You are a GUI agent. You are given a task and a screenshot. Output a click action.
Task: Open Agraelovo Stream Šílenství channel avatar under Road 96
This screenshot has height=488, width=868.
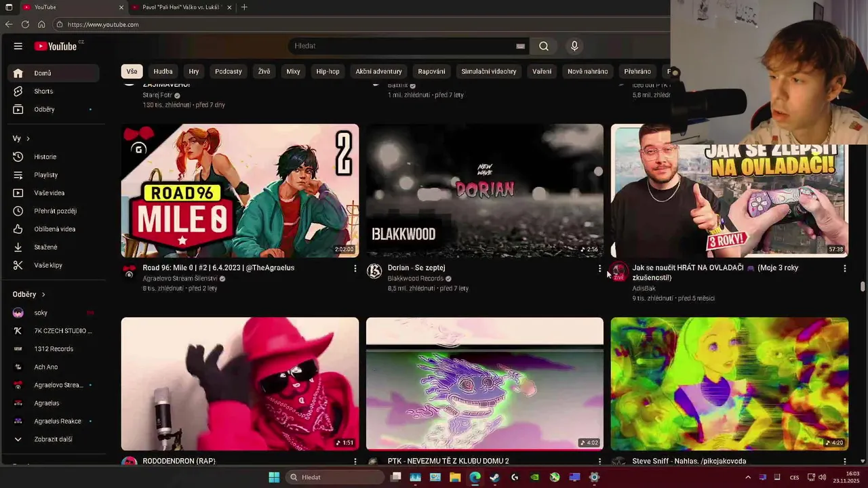129,271
